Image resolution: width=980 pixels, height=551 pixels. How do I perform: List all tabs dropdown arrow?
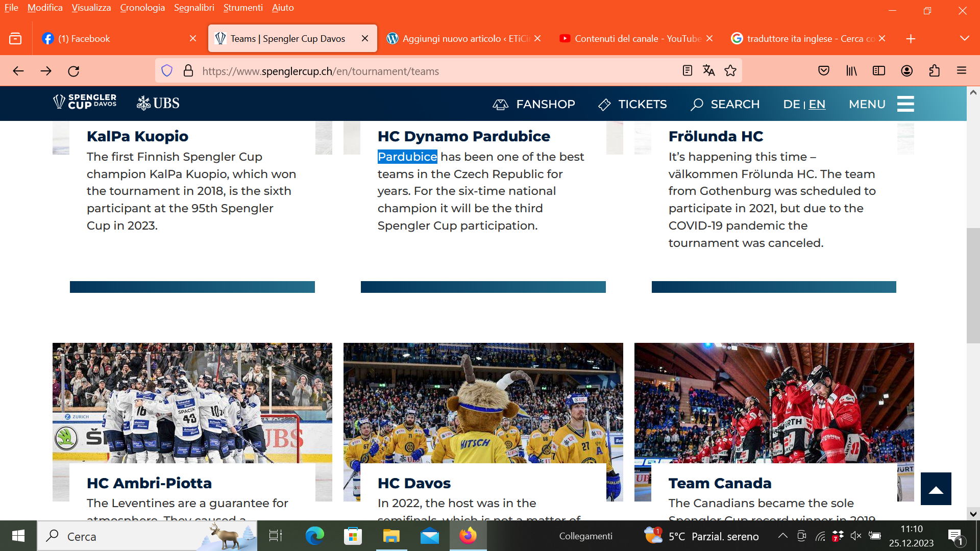click(964, 39)
